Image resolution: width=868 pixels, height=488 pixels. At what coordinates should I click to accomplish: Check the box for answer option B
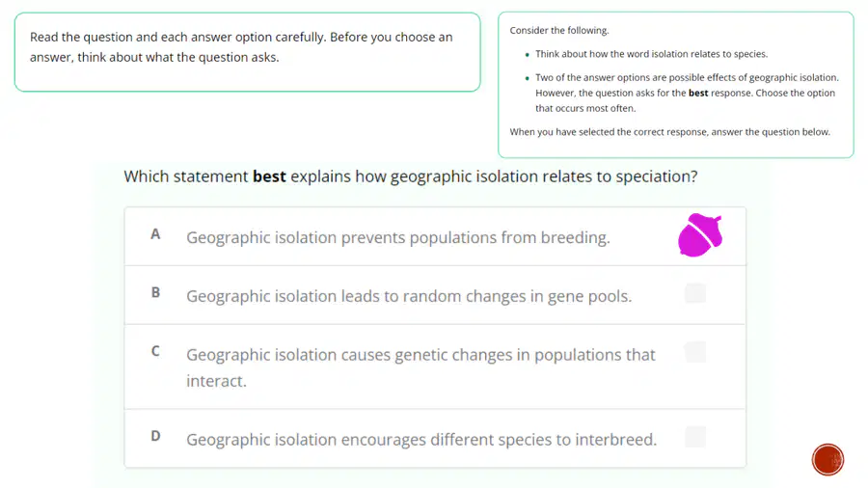[x=695, y=293]
